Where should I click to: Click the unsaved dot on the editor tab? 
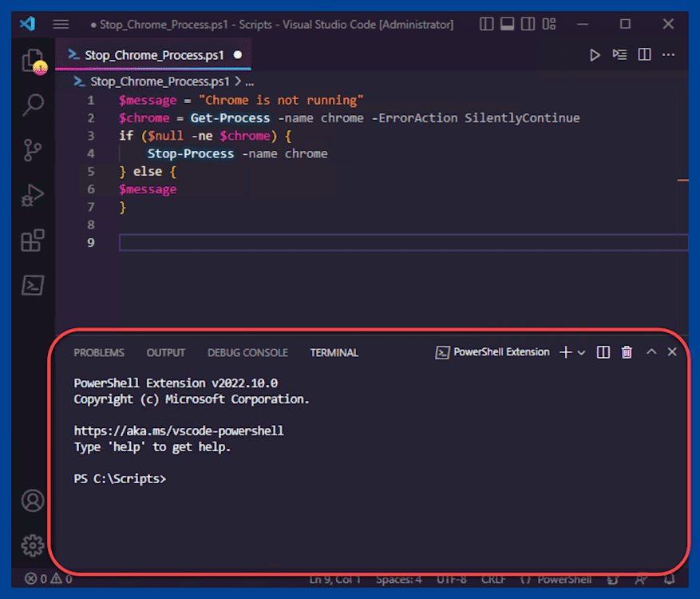point(238,54)
